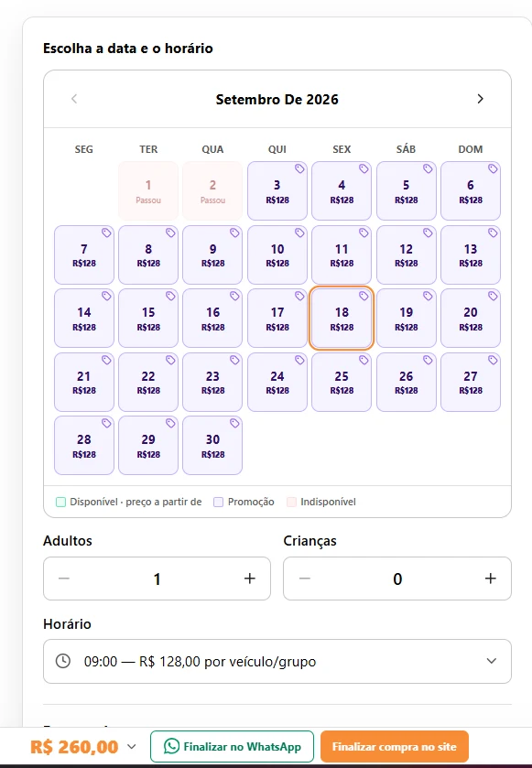Screen dimensions: 532x768
Task: Click the Setembro De 2026 month title
Action: pos(277,100)
